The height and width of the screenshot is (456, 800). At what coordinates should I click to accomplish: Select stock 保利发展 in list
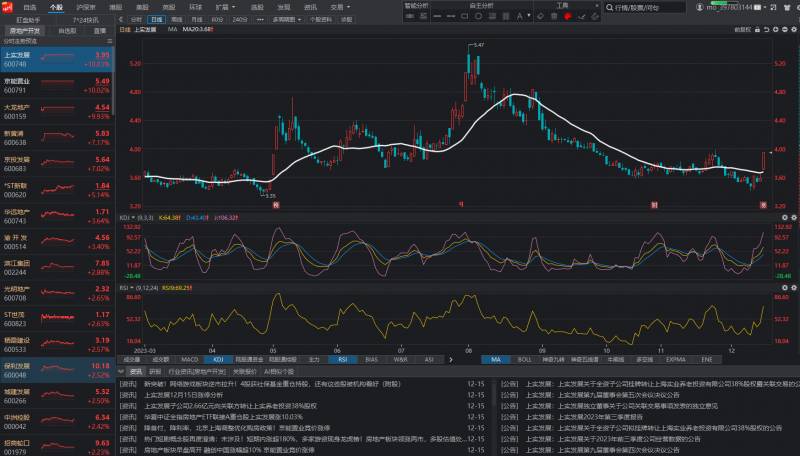coord(57,370)
